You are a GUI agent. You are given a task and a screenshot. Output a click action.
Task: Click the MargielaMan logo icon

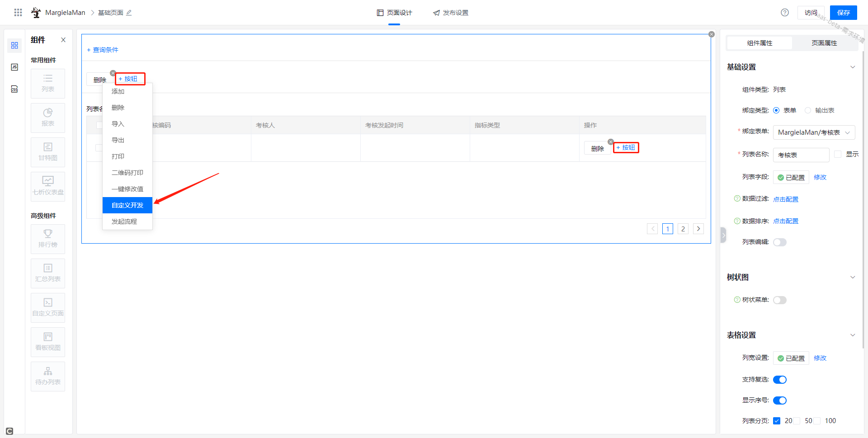pos(36,13)
